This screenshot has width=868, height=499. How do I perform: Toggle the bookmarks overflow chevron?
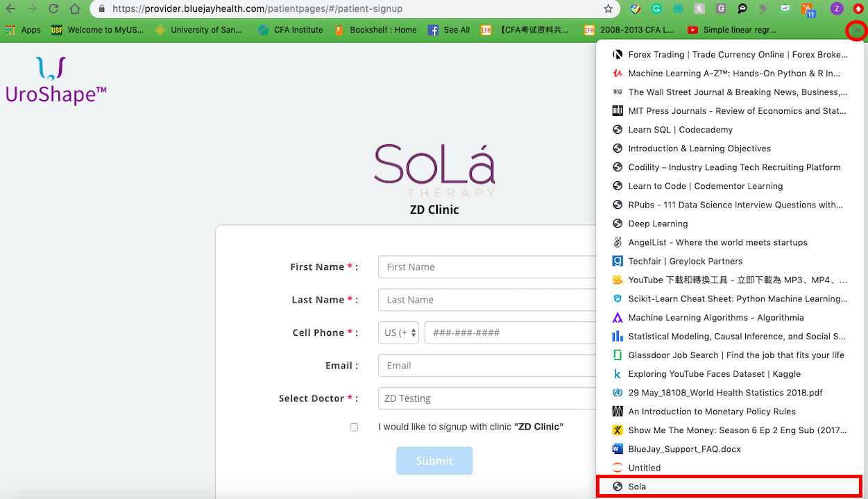(x=858, y=31)
